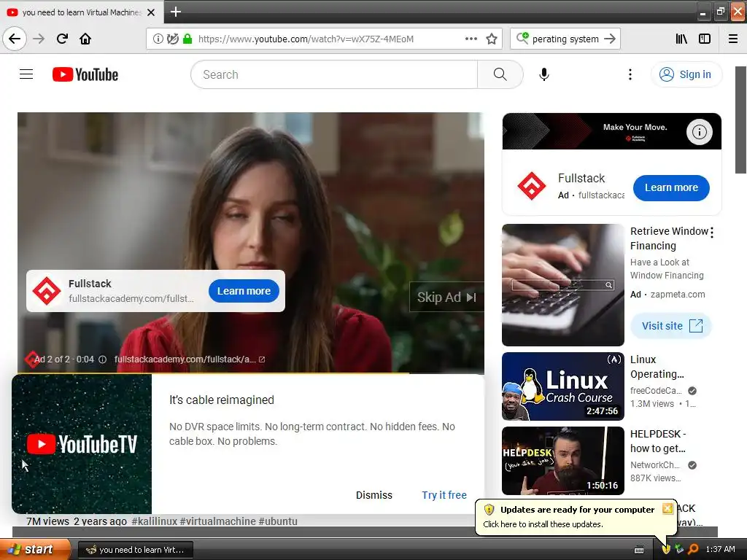Click the ad progress bar
The height and width of the screenshot is (560, 747).
coord(251,373)
